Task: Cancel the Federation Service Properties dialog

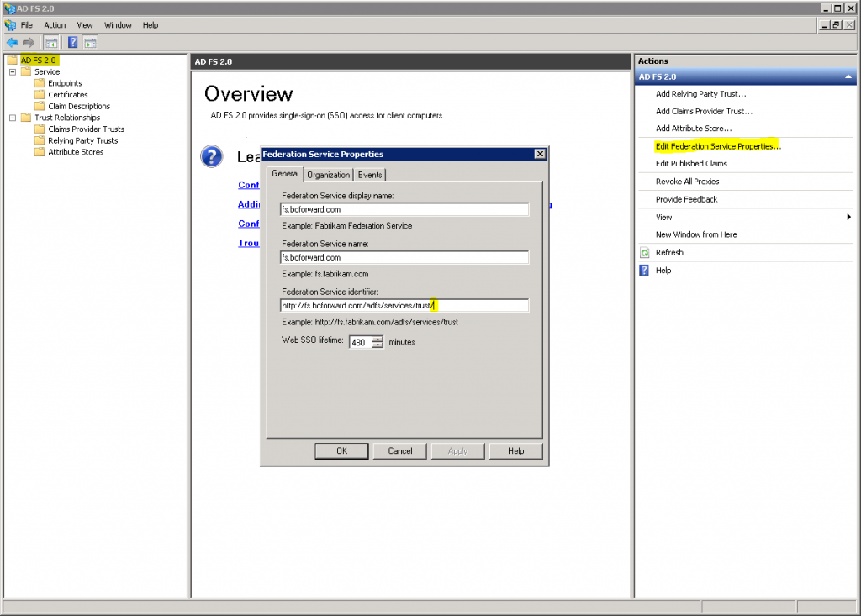Action: 399,450
